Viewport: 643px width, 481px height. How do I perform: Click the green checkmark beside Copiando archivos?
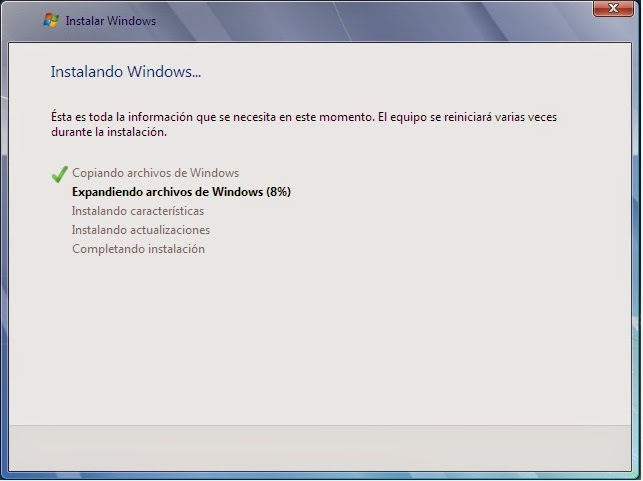[59, 174]
